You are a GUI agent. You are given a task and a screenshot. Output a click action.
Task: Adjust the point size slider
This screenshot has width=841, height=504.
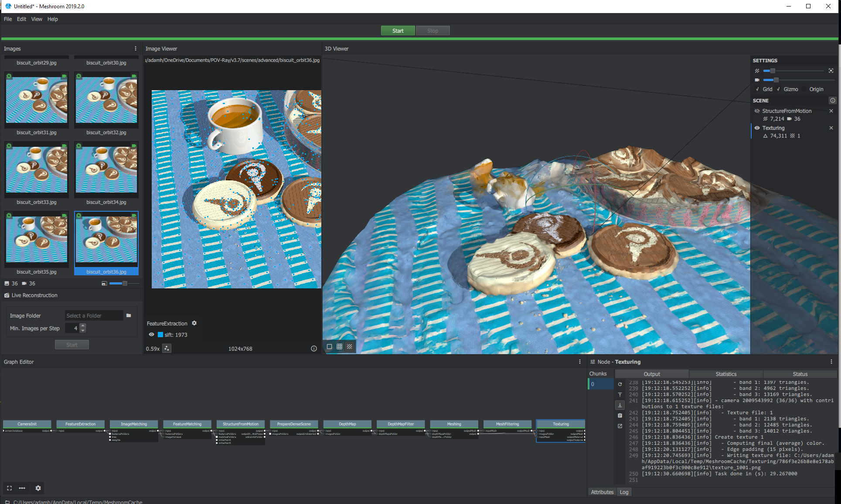pyautogui.click(x=772, y=71)
